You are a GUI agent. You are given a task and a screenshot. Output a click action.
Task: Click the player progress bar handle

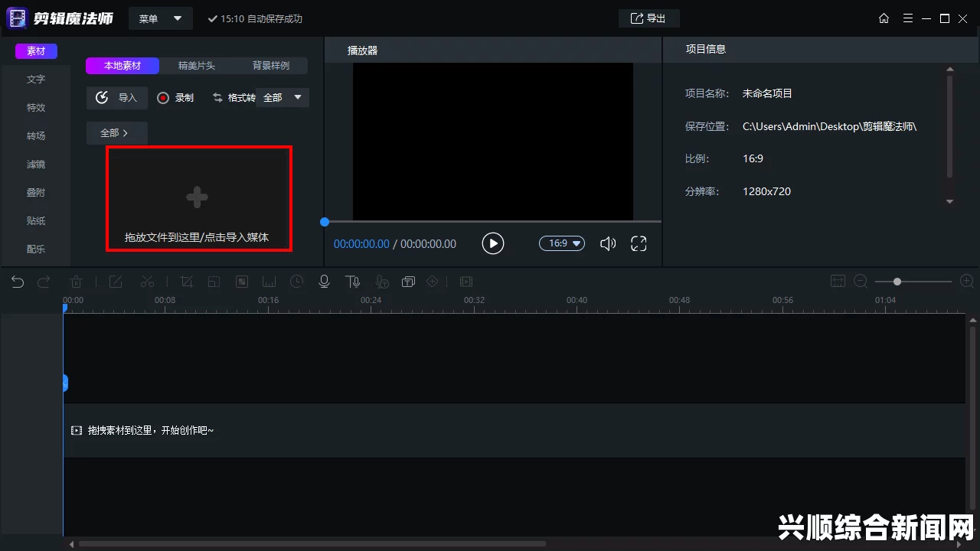coord(325,222)
